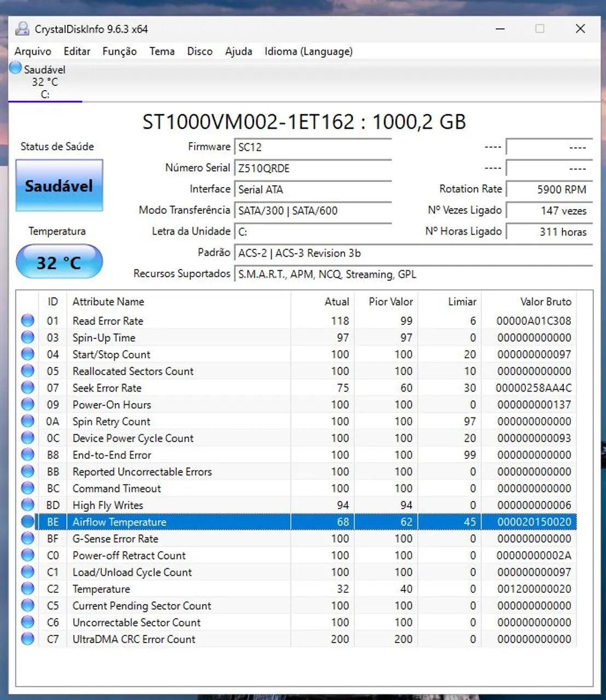The image size is (606, 700).
Task: Click the Attribute Name column header
Action: tap(178, 301)
